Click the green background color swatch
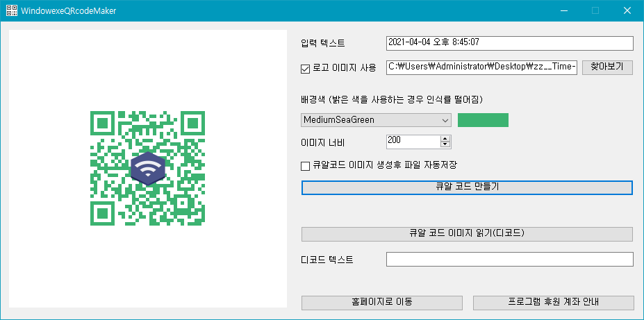 [483, 120]
